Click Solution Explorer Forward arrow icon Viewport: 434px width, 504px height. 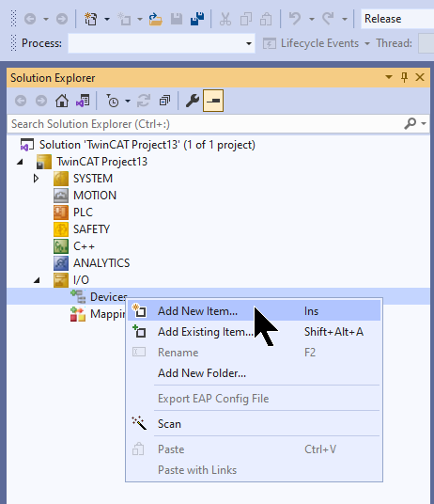(x=41, y=101)
